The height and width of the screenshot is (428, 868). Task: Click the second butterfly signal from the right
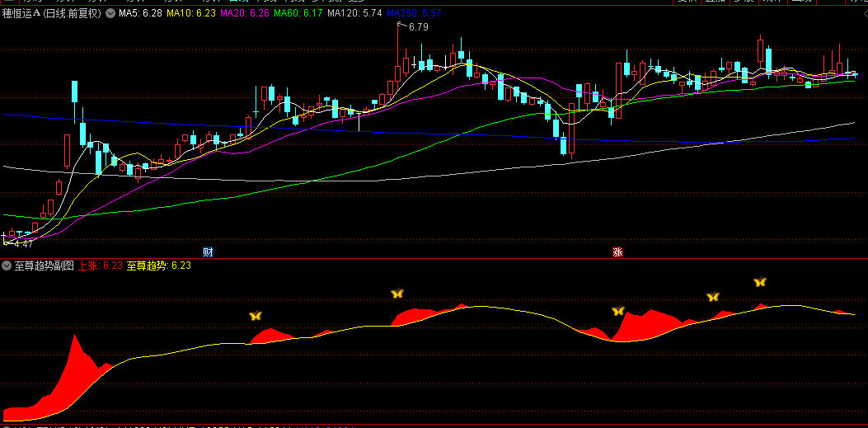tap(713, 297)
